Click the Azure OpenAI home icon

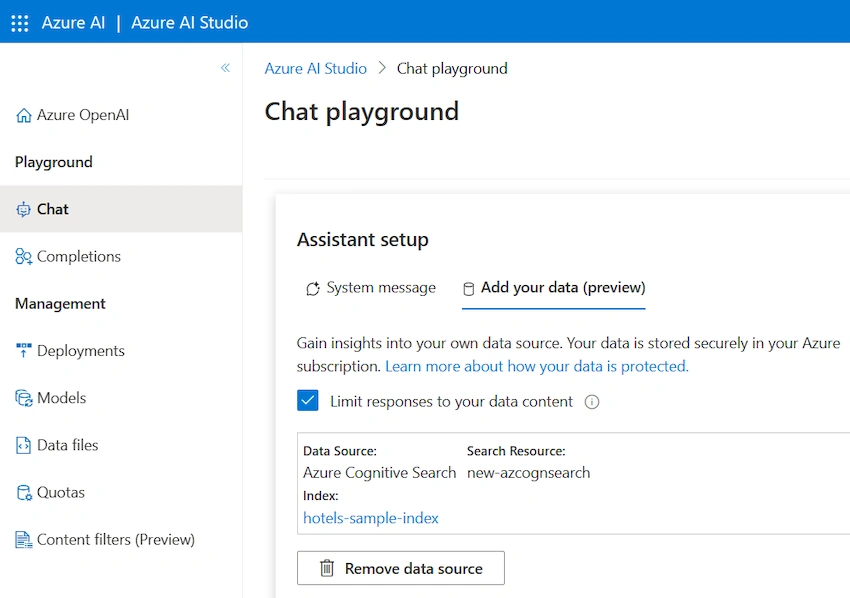click(23, 115)
